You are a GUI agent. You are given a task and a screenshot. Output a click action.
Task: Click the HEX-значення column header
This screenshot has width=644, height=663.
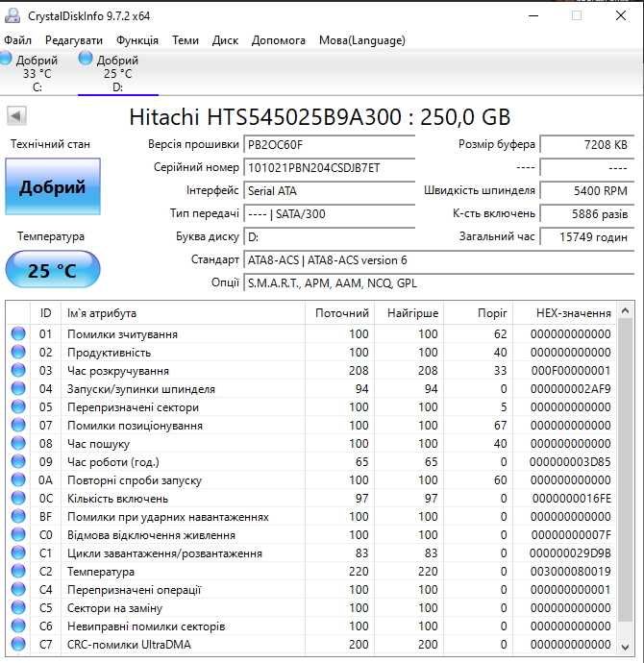point(564,313)
